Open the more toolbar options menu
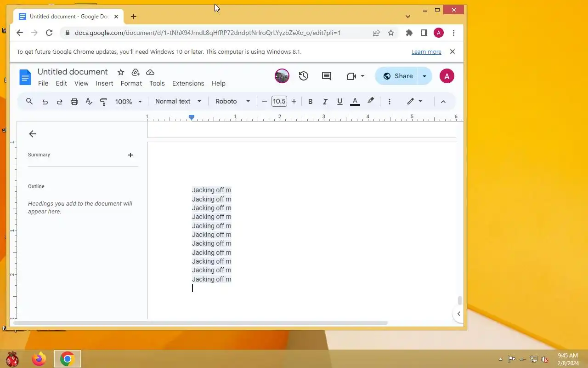 (390, 102)
